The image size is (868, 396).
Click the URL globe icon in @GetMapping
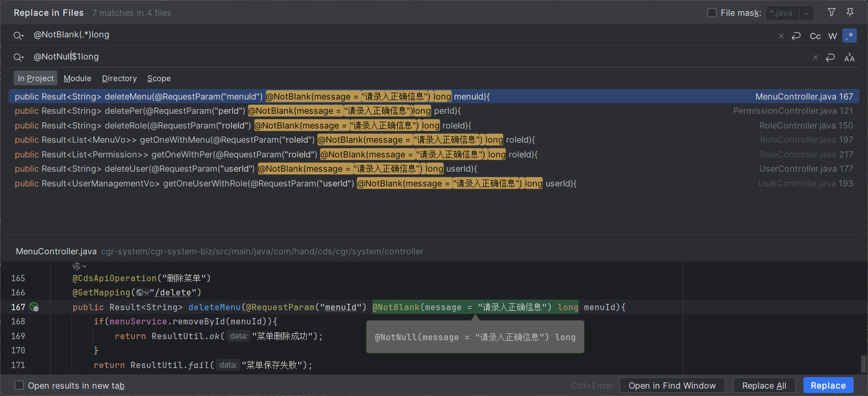(142, 293)
